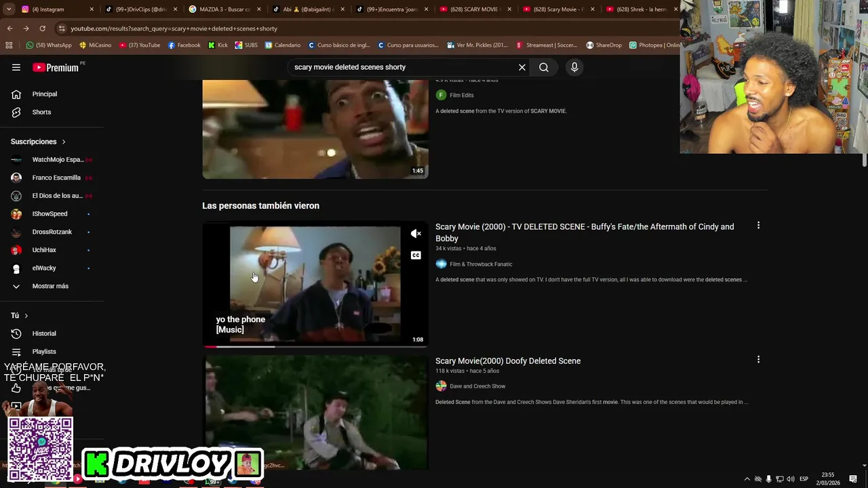Click the browser address bar URL

coord(174,28)
